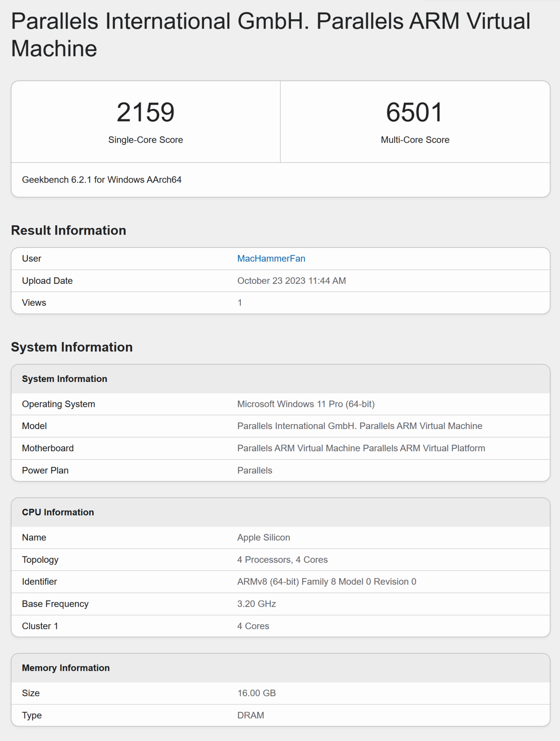Click the Upload Date row label
The width and height of the screenshot is (560, 741).
pos(47,281)
